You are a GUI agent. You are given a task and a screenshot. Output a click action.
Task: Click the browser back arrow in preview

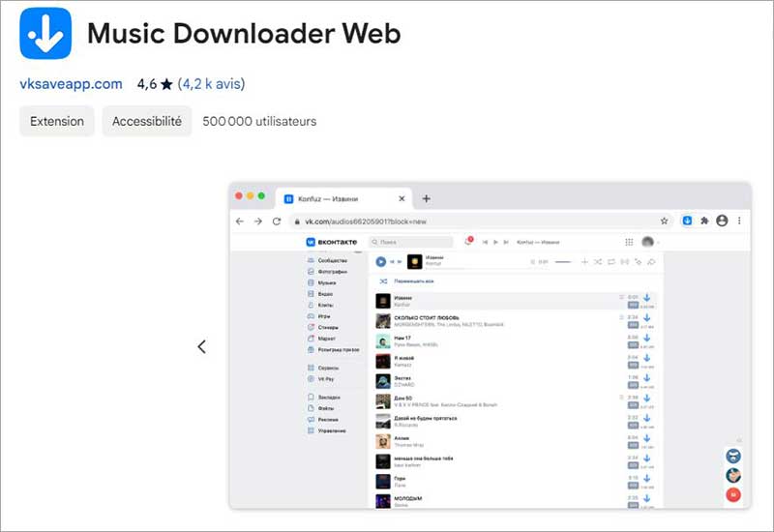pyautogui.click(x=240, y=222)
